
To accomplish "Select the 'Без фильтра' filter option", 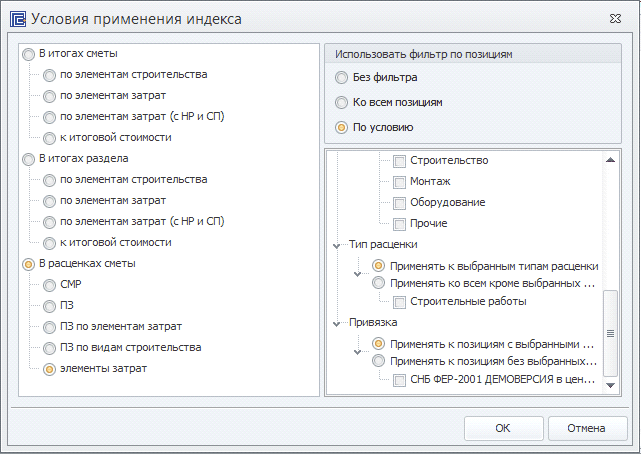I will (x=342, y=78).
